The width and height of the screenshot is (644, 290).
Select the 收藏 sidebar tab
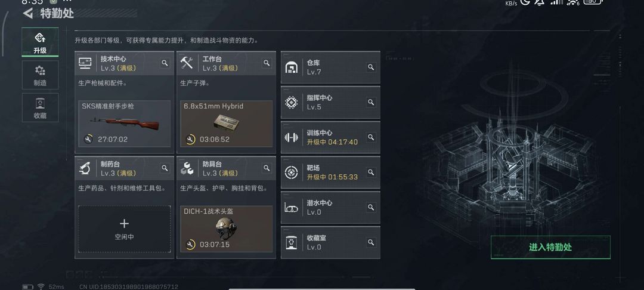coord(41,107)
